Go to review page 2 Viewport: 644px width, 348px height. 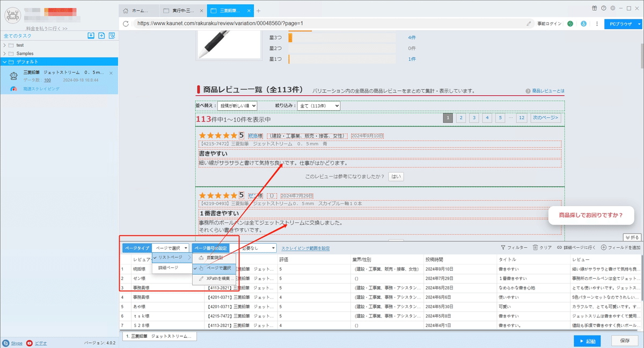462,118
